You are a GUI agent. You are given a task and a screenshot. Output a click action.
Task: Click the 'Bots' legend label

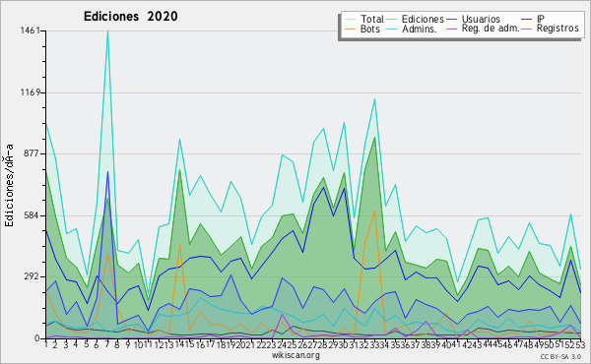point(370,29)
